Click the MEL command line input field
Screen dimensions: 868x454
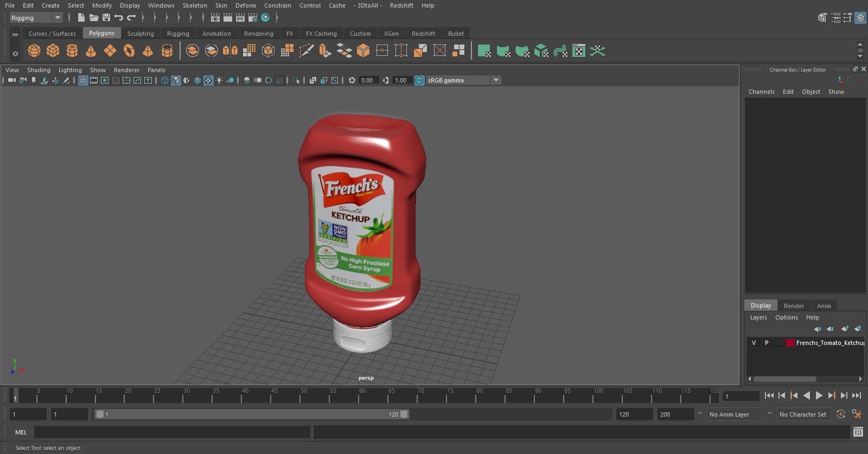coord(172,432)
